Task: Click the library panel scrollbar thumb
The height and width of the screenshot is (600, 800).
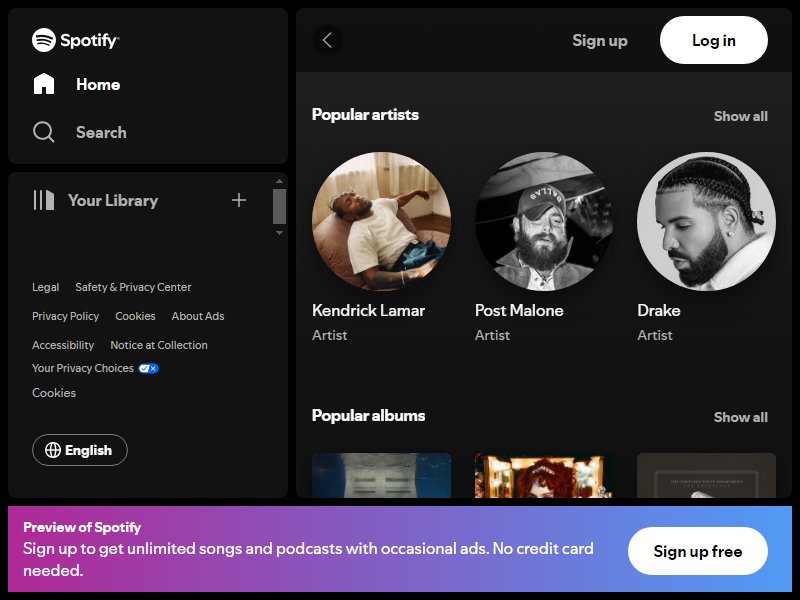Action: tap(279, 207)
